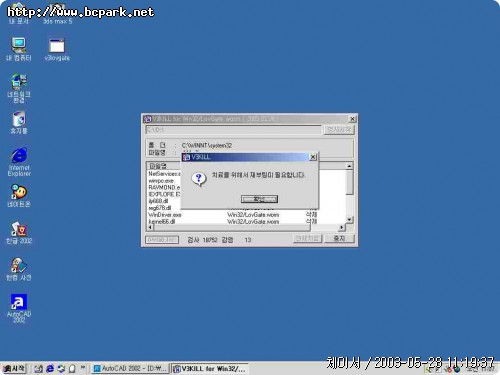The image size is (500, 375).
Task: Open the 한컴 사전 dictionary desktop icon
Action: coord(19,269)
